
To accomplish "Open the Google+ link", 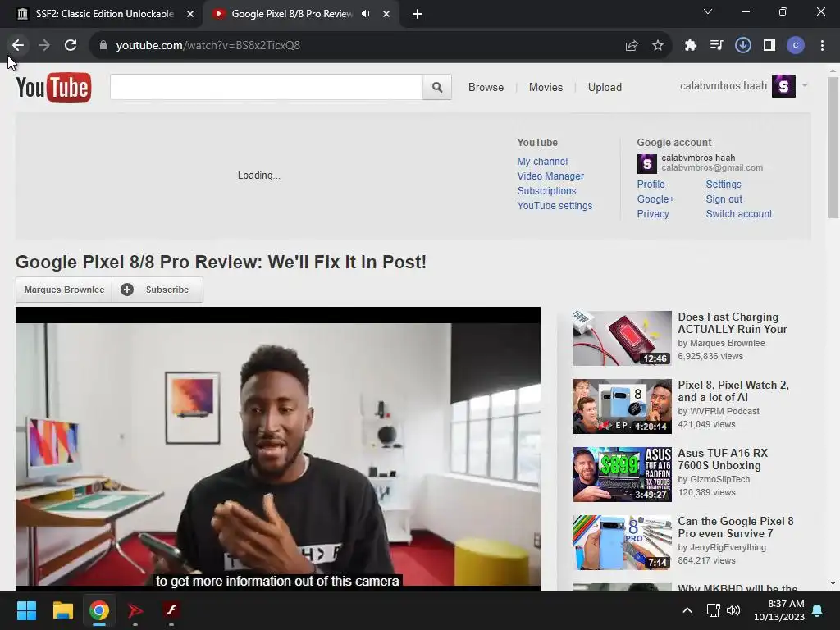I will (x=655, y=199).
